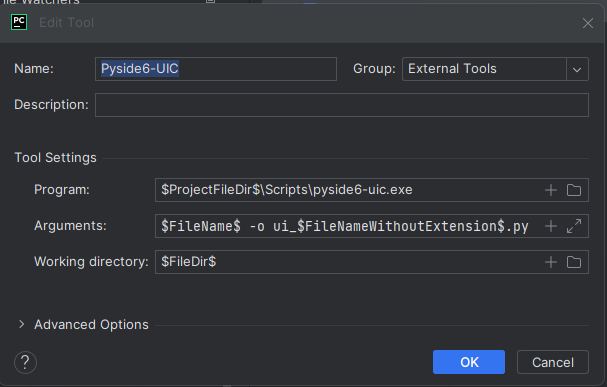The width and height of the screenshot is (607, 387).
Task: Click the Program: label
Action: (x=62, y=190)
